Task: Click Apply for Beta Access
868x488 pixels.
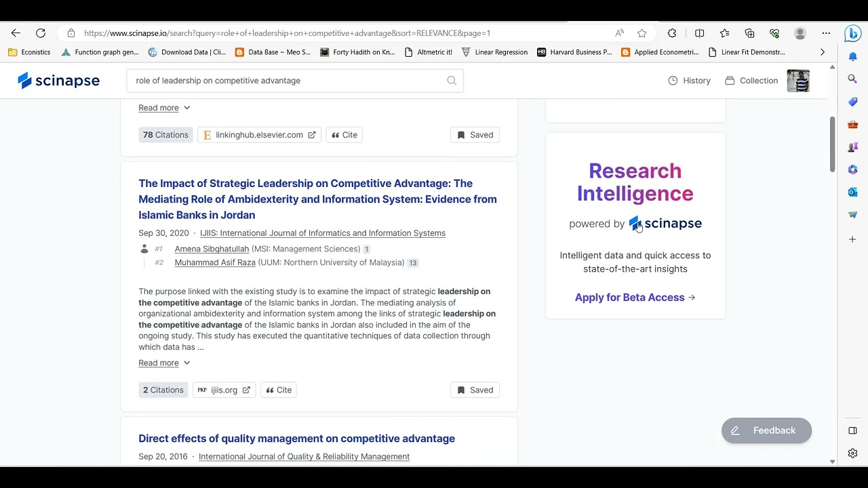Action: tap(635, 298)
